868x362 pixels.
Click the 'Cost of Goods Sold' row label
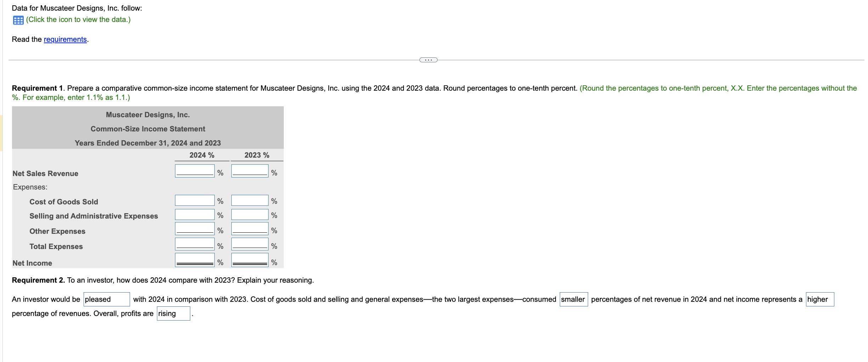pos(64,202)
